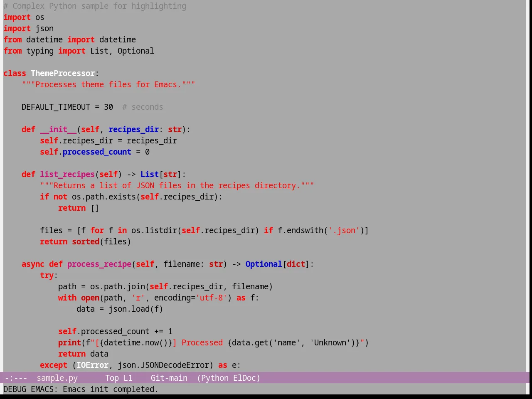The image size is (532, 399).
Task: Click the '.json' string literal
Action: (x=344, y=230)
